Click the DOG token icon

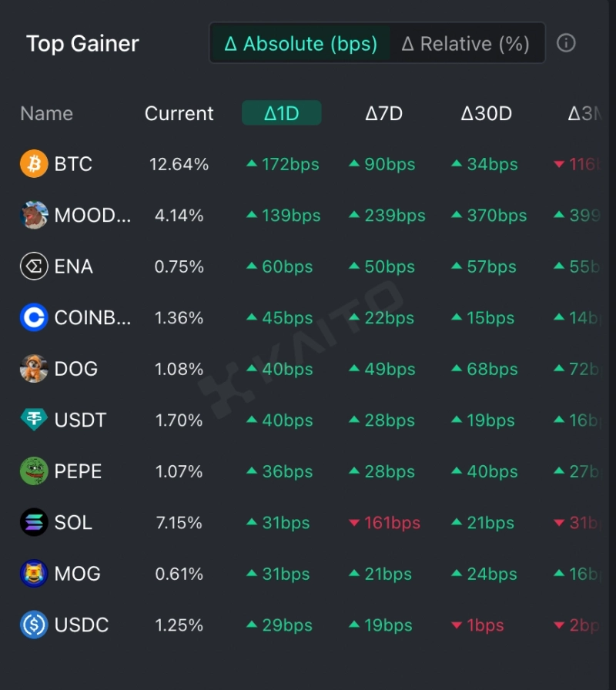coord(34,369)
